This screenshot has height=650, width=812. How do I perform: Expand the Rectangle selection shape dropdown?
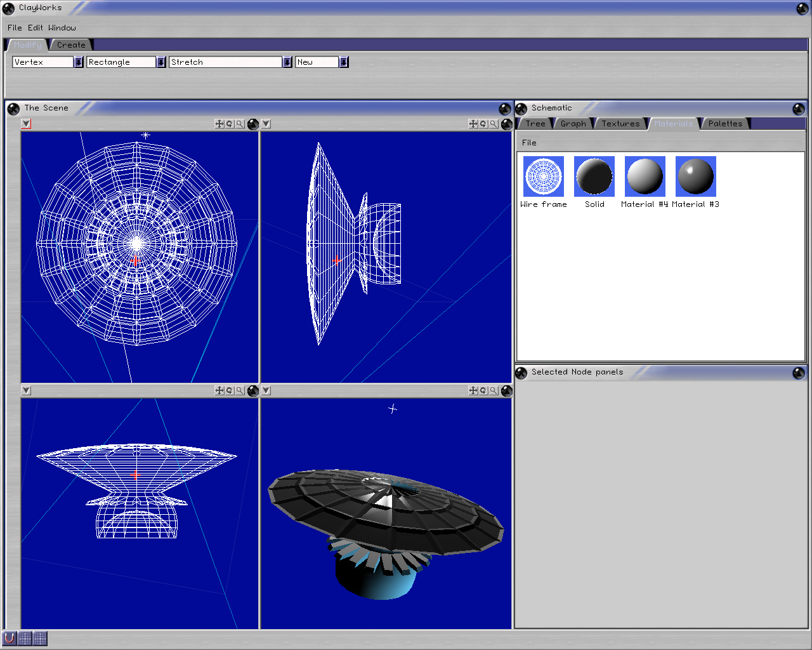pos(161,62)
